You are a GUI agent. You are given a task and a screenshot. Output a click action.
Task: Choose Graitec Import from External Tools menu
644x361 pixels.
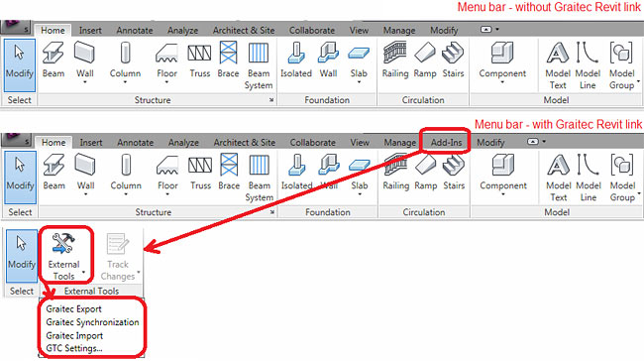74,335
